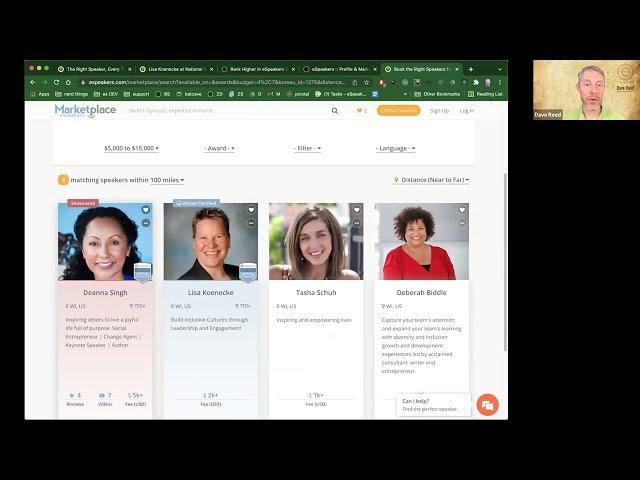The image size is (640, 480).
Task: Open 'Other Bookmarks' folder
Action: [x=438, y=94]
